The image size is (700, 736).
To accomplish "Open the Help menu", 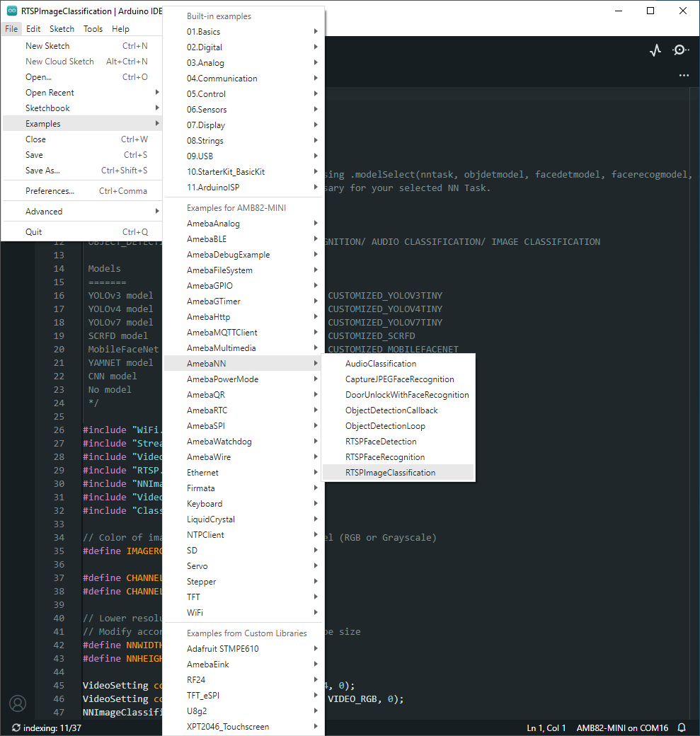I will tap(120, 28).
